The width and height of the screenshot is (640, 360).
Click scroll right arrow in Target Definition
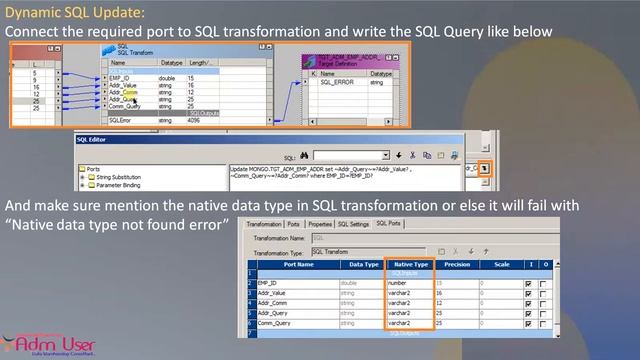388,122
